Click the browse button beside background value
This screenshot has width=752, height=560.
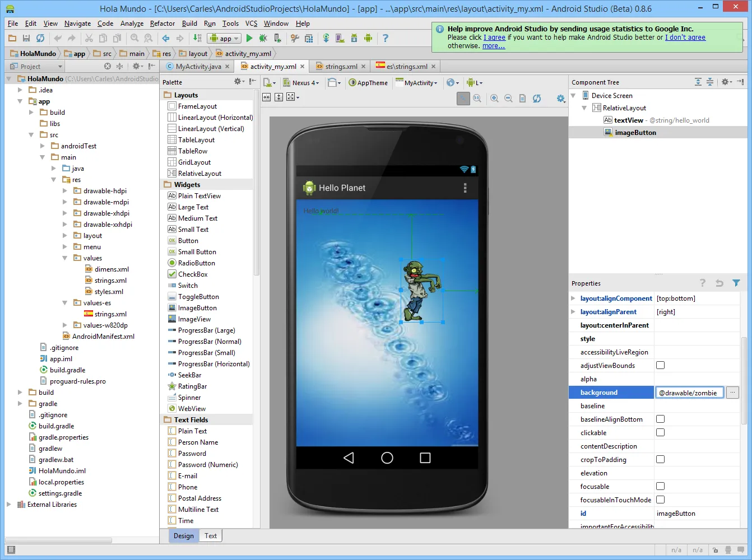[x=732, y=393]
